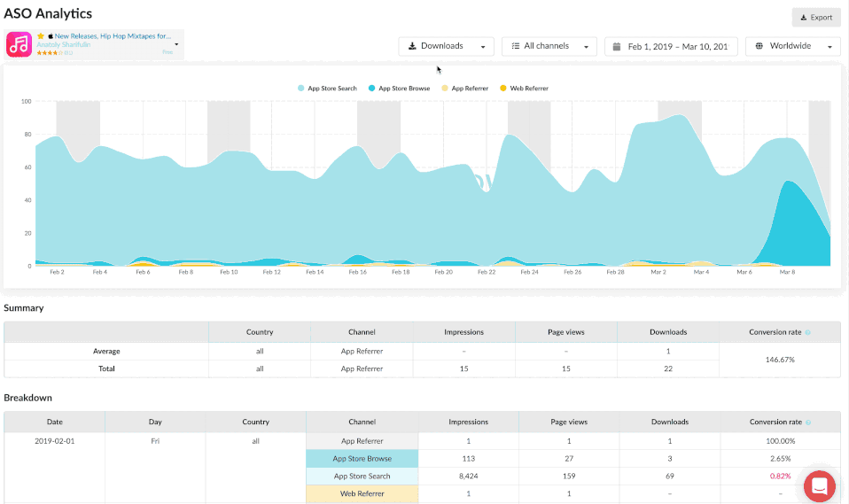Open the Downloads metric dropdown
This screenshot has height=504, width=849.
click(x=446, y=46)
